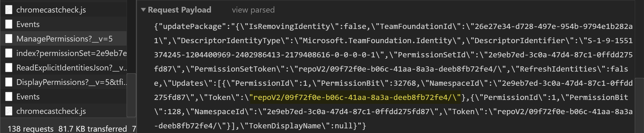The height and width of the screenshot is (133, 644).
Task: Click the first Events request icon
Action: pyautogui.click(x=9, y=24)
